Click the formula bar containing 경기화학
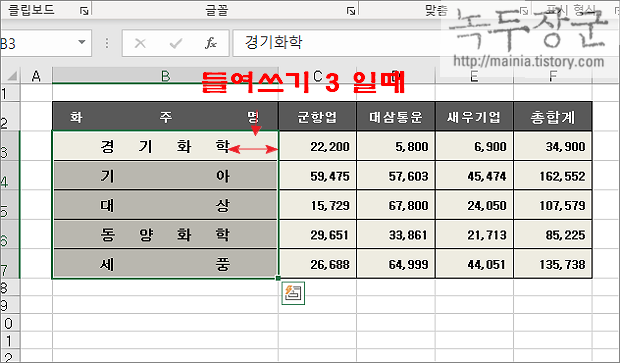Viewport: 620px width, 363px height. pyautogui.click(x=336, y=43)
